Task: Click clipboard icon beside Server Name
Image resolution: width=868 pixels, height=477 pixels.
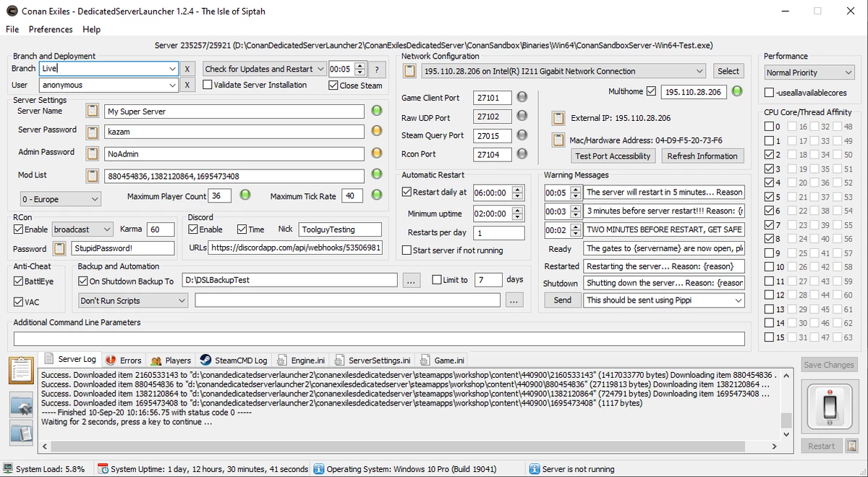Action: [x=92, y=111]
